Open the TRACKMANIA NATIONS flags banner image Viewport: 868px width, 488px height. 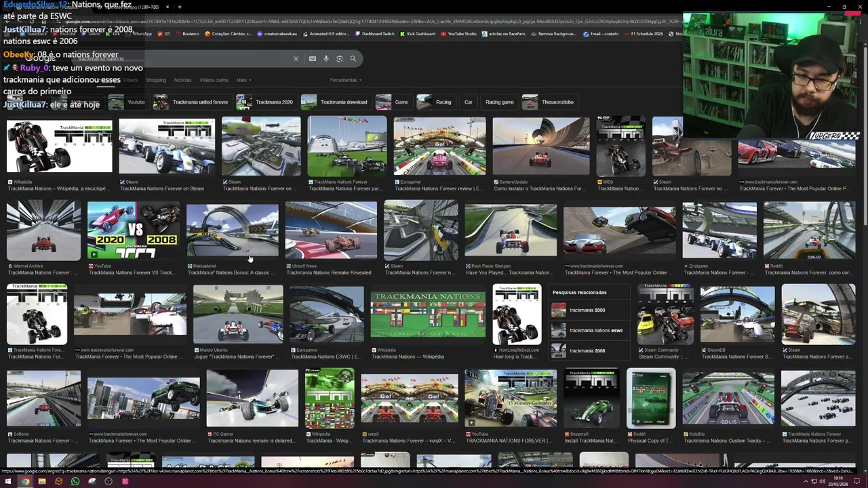click(428, 314)
